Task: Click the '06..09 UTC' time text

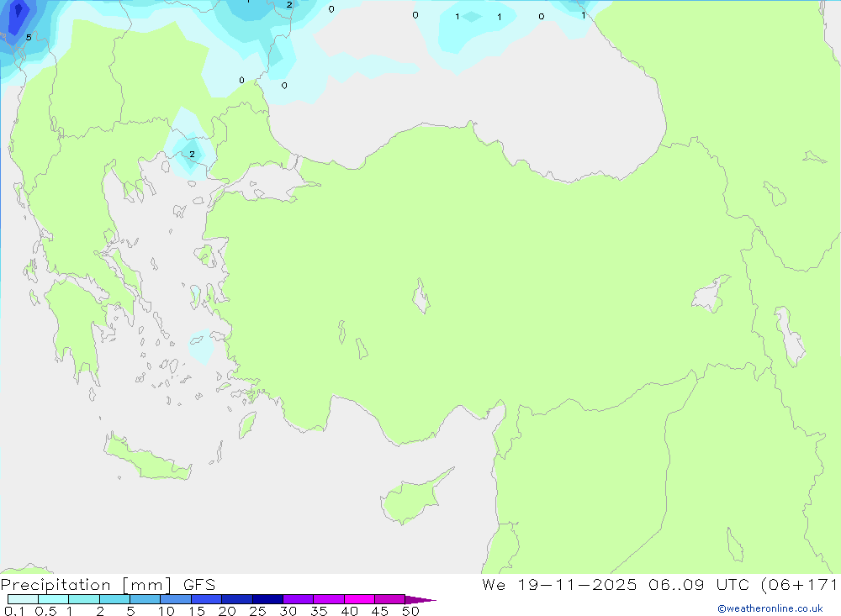Action: tap(698, 584)
